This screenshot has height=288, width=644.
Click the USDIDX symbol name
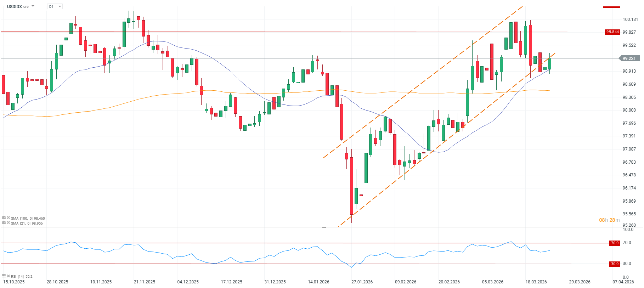tap(15, 6)
